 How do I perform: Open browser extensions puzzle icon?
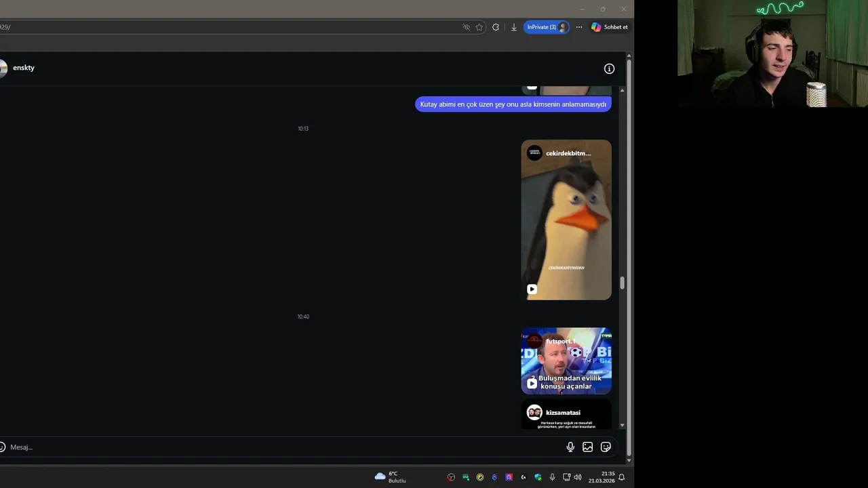(x=496, y=27)
